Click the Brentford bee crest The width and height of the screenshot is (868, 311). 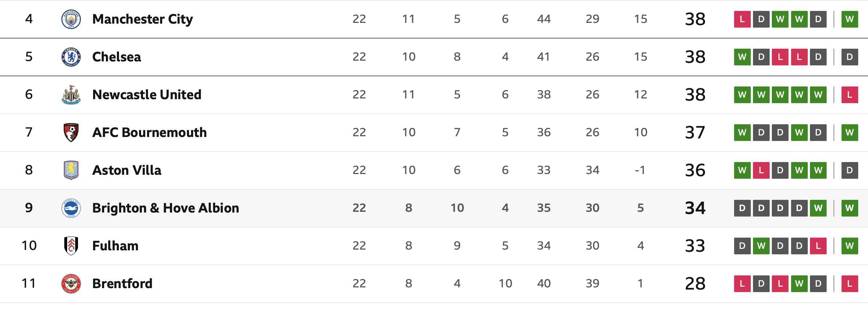[71, 284]
